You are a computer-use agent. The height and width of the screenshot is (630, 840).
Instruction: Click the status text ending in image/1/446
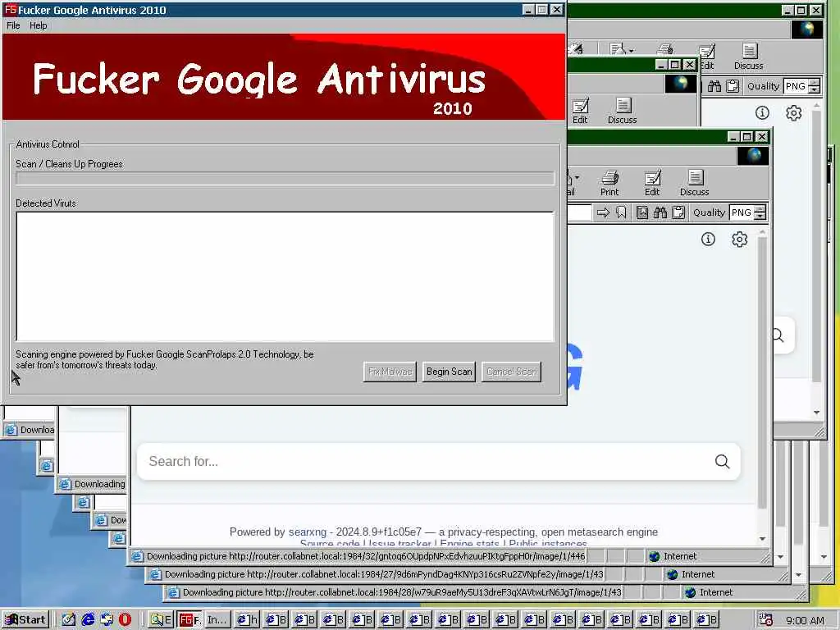365,556
